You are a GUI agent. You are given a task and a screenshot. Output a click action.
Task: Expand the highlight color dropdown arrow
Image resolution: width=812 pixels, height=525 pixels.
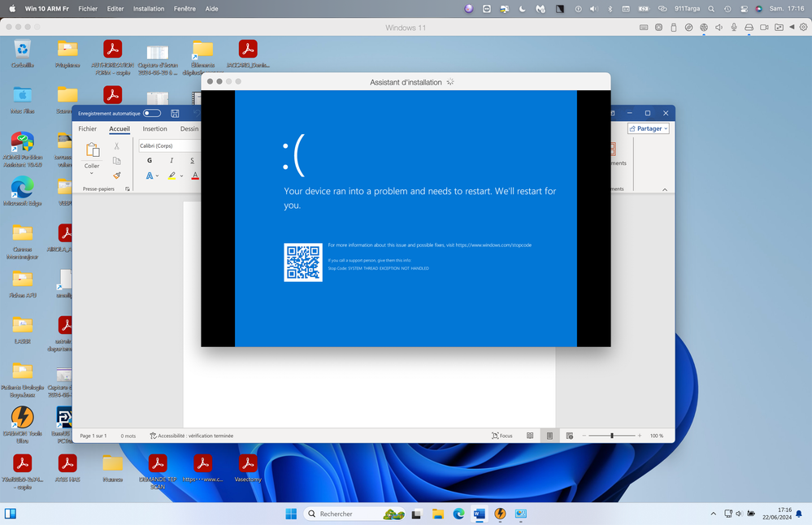pyautogui.click(x=181, y=176)
